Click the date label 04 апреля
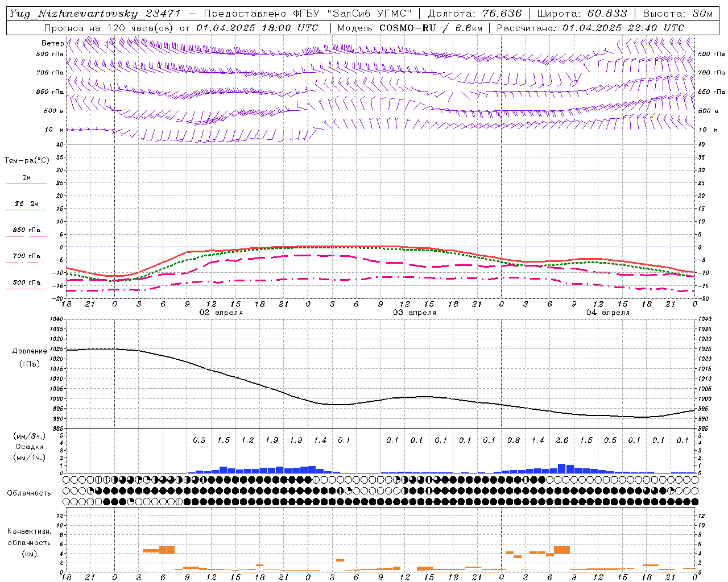 click(x=608, y=313)
